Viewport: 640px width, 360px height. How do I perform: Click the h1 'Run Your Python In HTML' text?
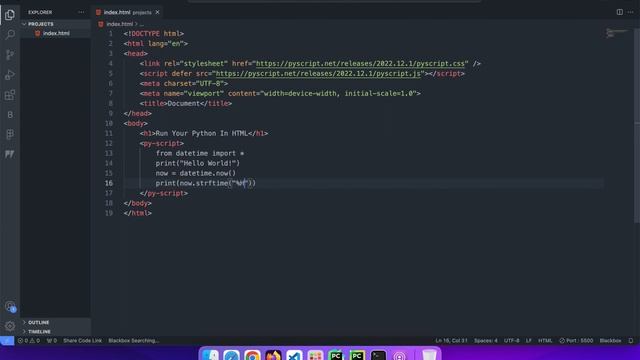pos(202,133)
